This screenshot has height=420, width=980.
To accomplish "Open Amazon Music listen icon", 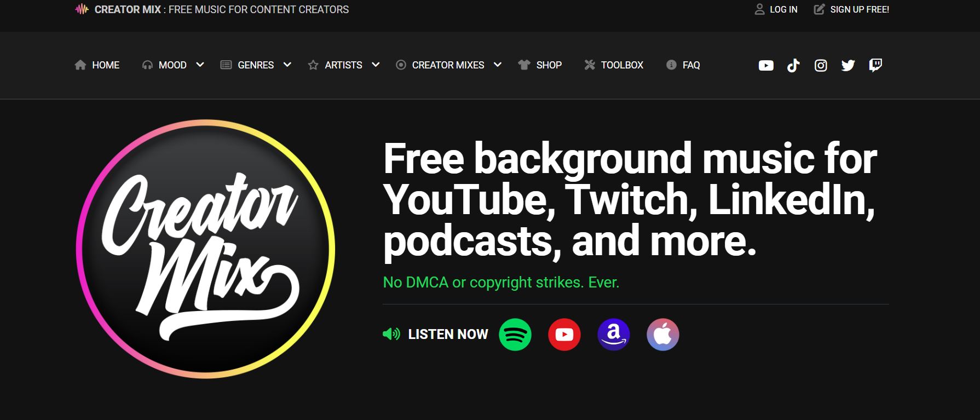I will pyautogui.click(x=614, y=335).
